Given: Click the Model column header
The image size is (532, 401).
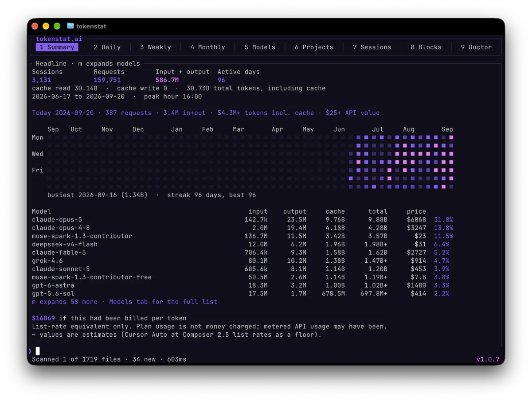Looking at the screenshot, I should [42, 211].
